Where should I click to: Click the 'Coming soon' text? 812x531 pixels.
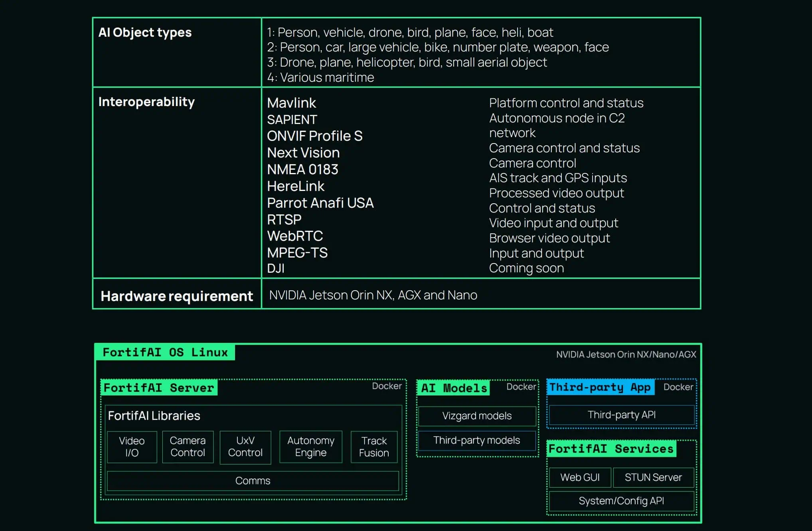tap(526, 268)
